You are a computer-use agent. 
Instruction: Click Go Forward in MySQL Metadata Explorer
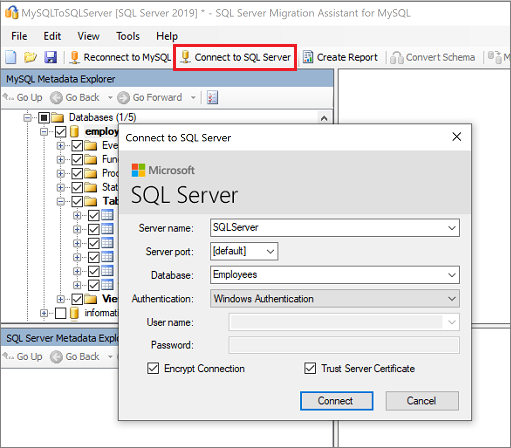(x=150, y=97)
